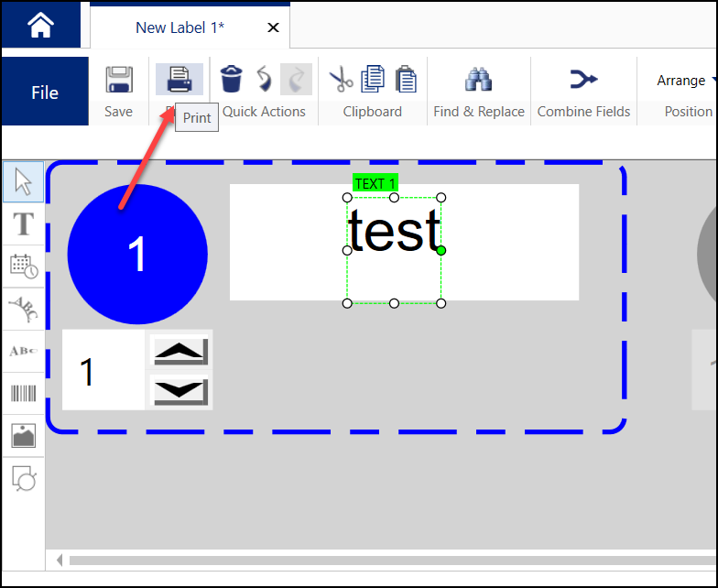The height and width of the screenshot is (588, 718).
Task: Select the Text tool in sidebar
Action: click(x=23, y=223)
